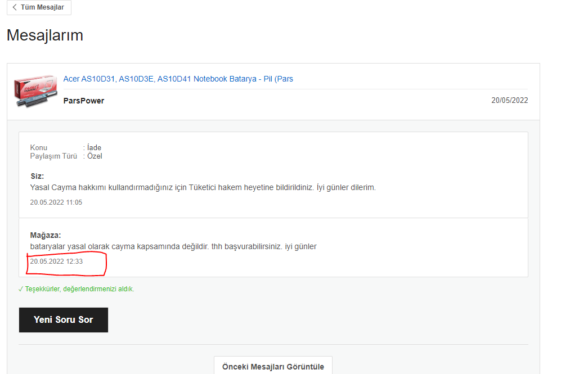
Task: Open the Acer AS10D31 Notebook Batarya product link
Action: (178, 79)
